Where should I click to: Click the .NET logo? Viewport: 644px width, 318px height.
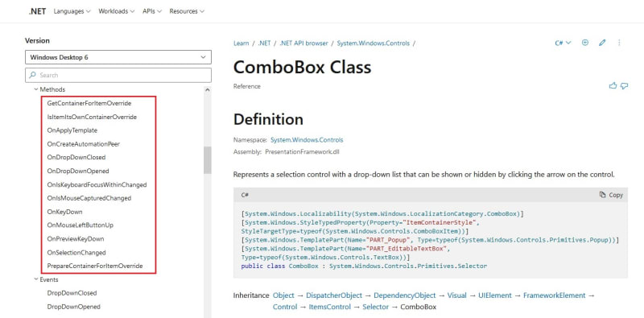37,11
